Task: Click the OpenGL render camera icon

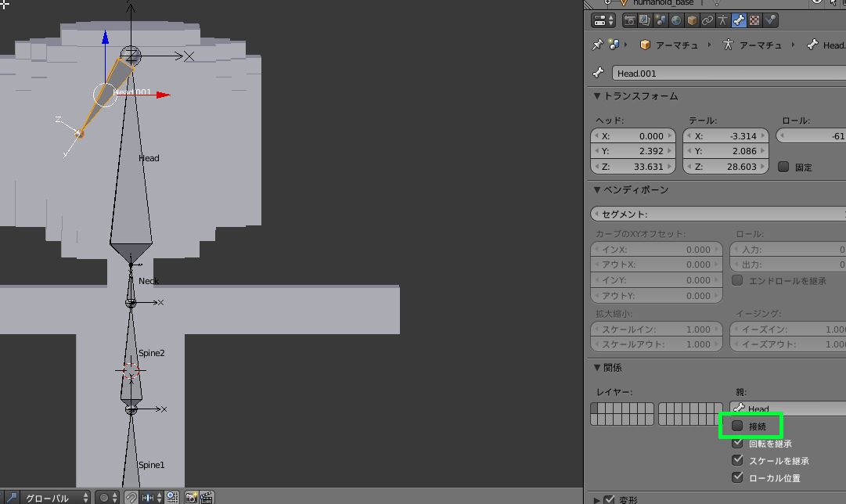Action: tap(190, 497)
